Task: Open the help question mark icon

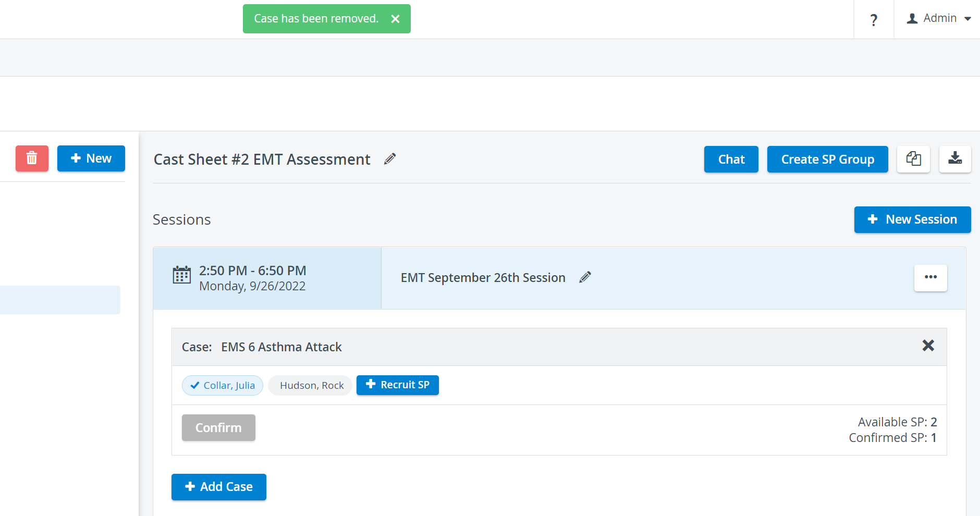Action: [x=874, y=20]
